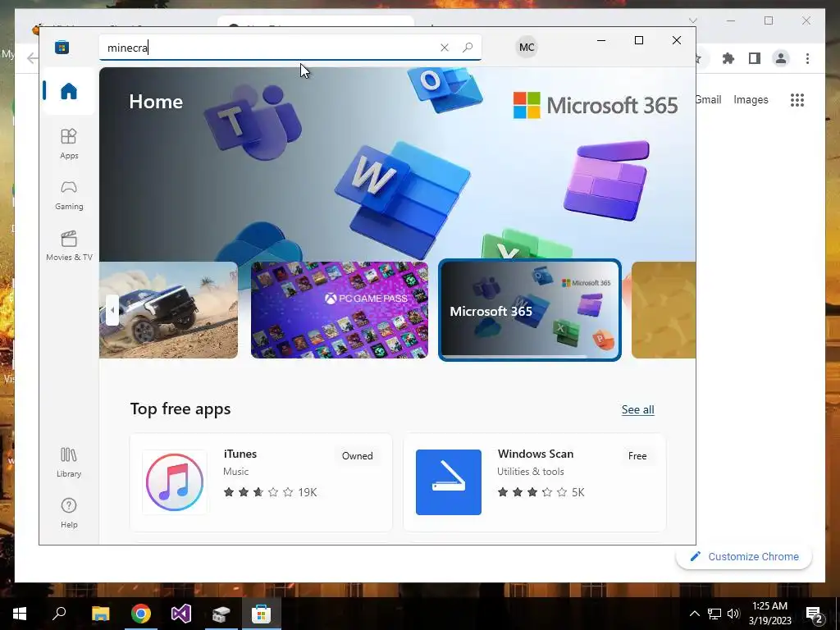Click the Microsoft 365 hero banner

[x=397, y=163]
